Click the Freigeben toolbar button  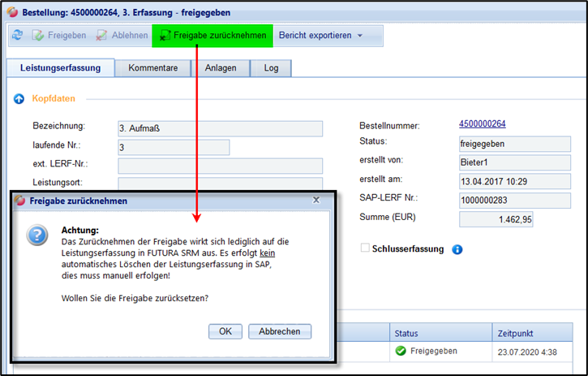coord(60,36)
